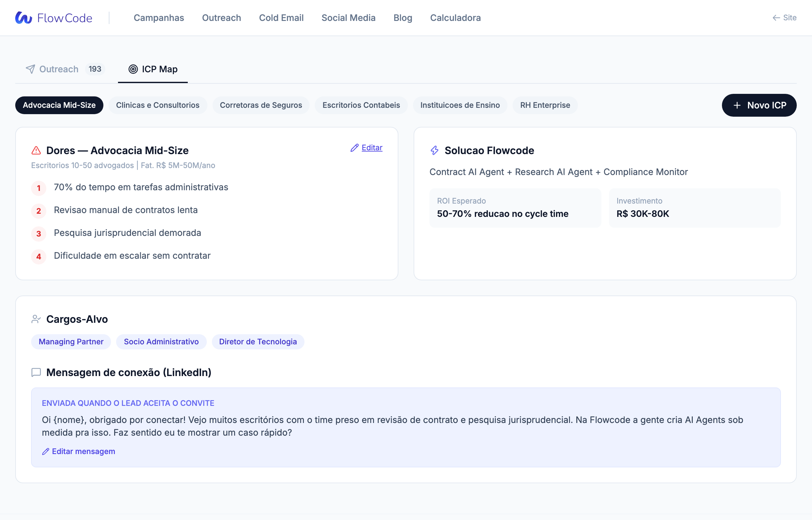Click the 'Contract AI Agent + Research' description

(559, 172)
